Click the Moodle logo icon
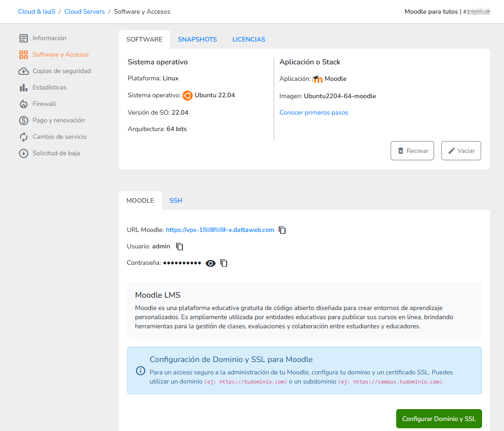Image resolution: width=504 pixels, height=431 pixels. click(x=317, y=79)
